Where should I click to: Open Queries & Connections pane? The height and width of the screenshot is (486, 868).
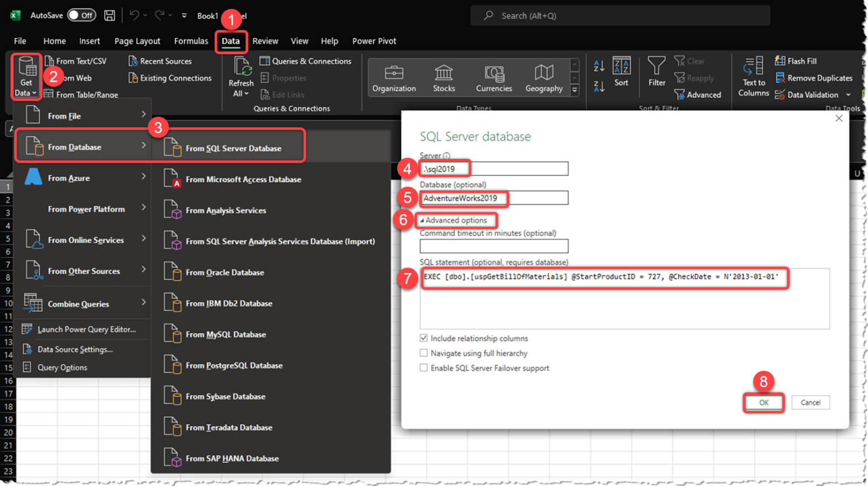point(305,61)
